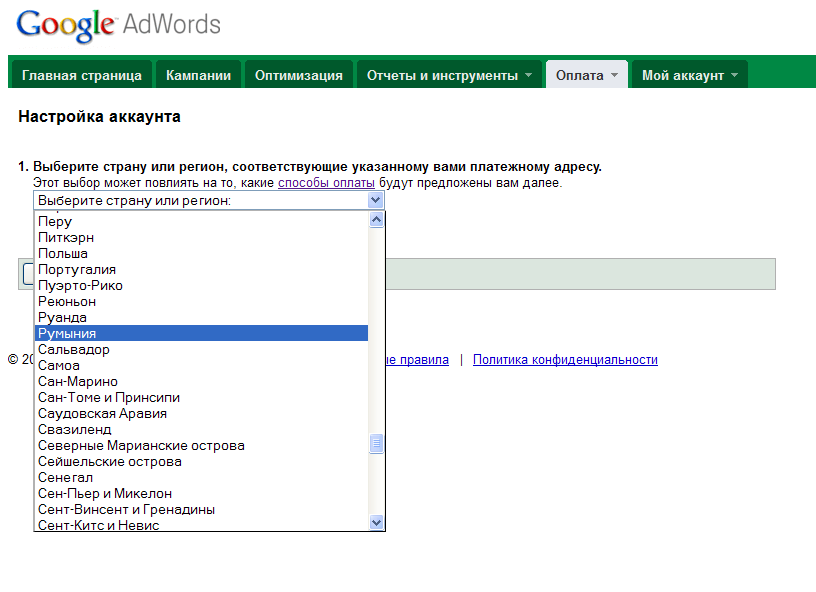Click the scrollbar thumb in country list

pyautogui.click(x=377, y=443)
